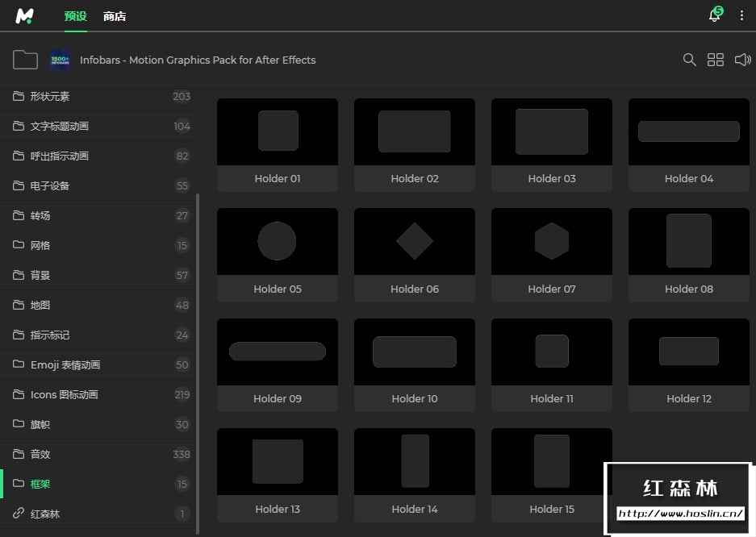This screenshot has height=537, width=756.
Task: Open the 转场 category
Action: click(98, 216)
